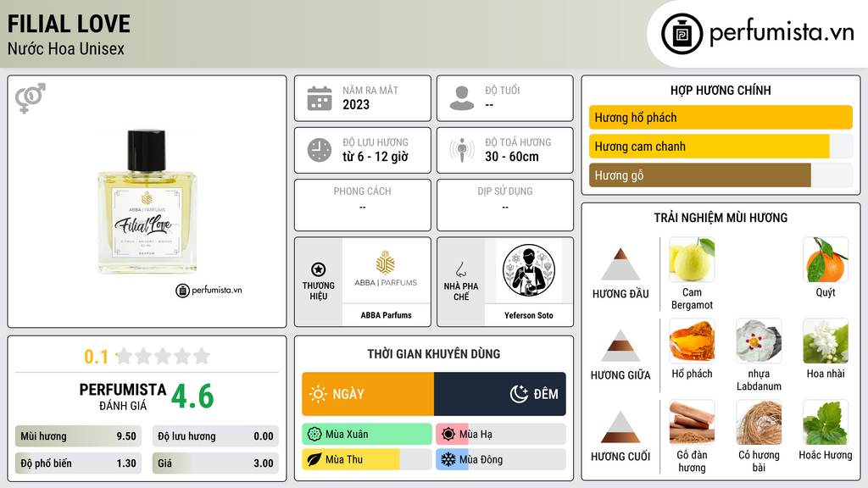Click the leaf icon for Mùa Thu

click(x=314, y=460)
